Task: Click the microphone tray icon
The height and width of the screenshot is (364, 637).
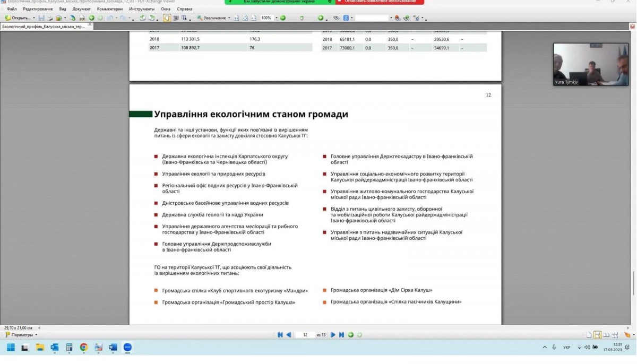Action: click(554, 347)
